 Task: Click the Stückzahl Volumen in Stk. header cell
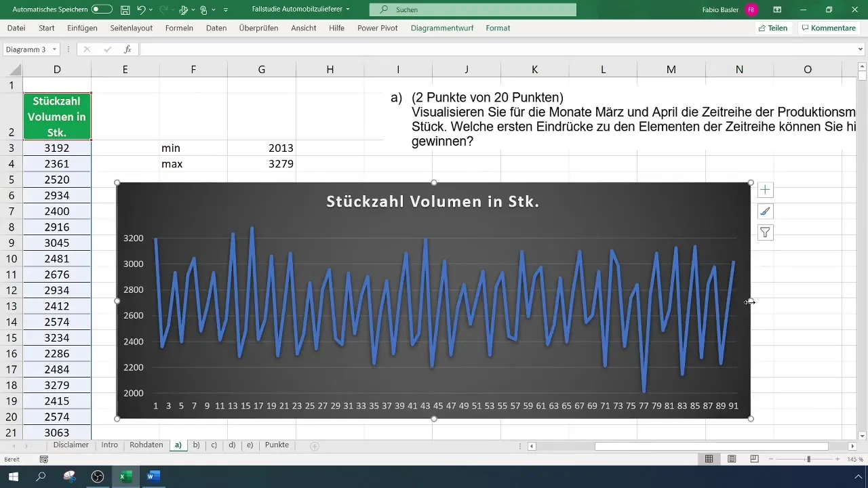click(57, 117)
